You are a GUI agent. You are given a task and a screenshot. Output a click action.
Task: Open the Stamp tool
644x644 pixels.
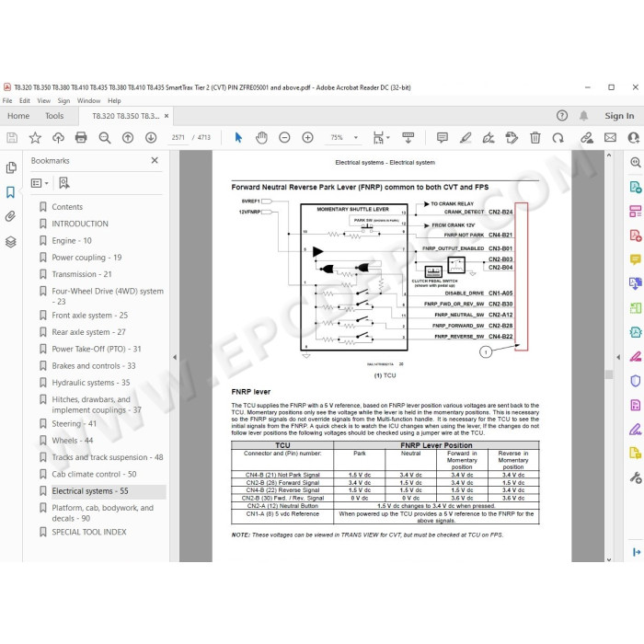(x=512, y=138)
